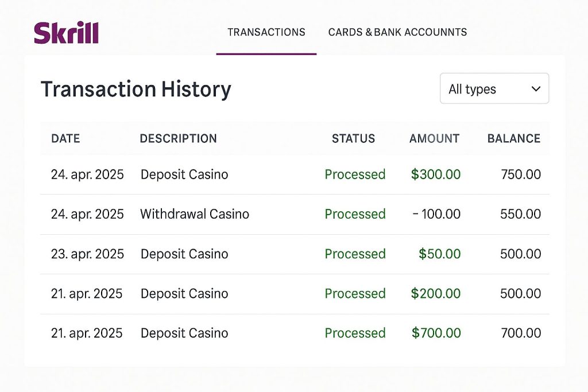The width and height of the screenshot is (588, 392).
Task: Click the DESCRIPTION column header
Action: pyautogui.click(x=178, y=138)
